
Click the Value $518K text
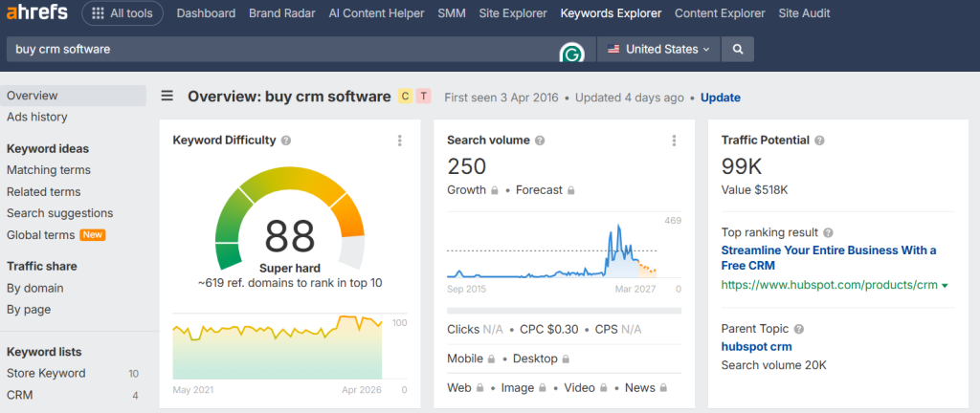[x=754, y=190]
